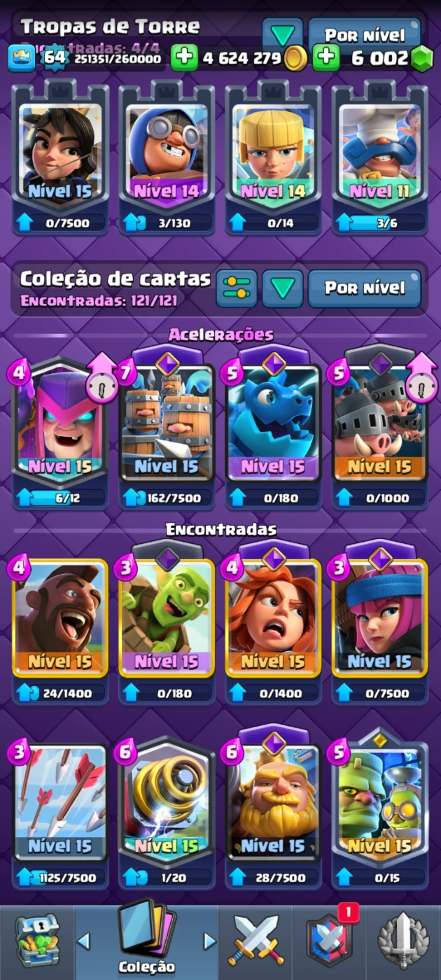441x980 pixels.
Task: Tap the green plus next to gold
Action: (185, 58)
